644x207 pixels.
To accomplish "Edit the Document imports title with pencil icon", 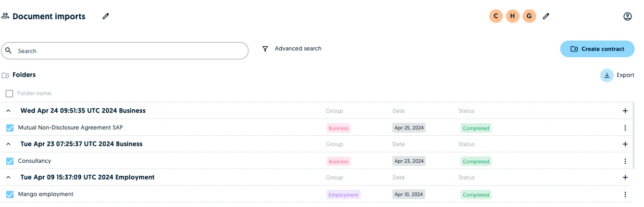I will click(x=106, y=16).
